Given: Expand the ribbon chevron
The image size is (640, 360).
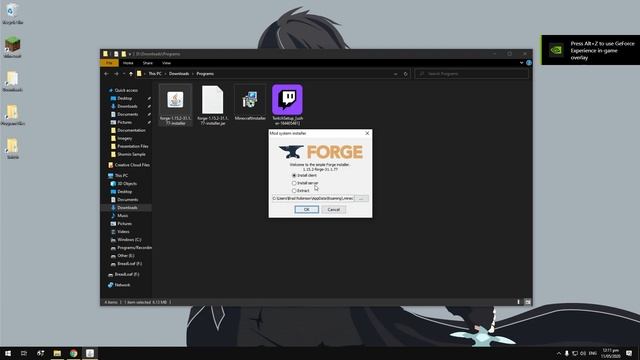Looking at the screenshot, I should point(521,63).
